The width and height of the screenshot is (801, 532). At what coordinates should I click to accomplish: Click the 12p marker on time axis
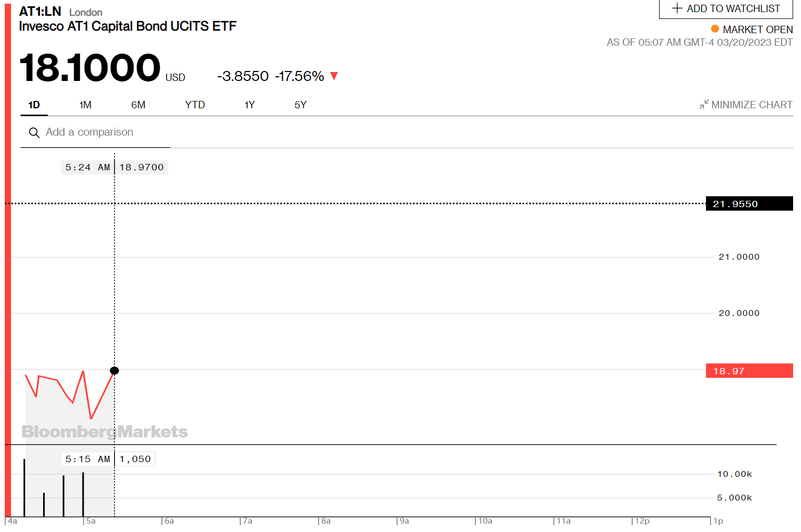(642, 521)
